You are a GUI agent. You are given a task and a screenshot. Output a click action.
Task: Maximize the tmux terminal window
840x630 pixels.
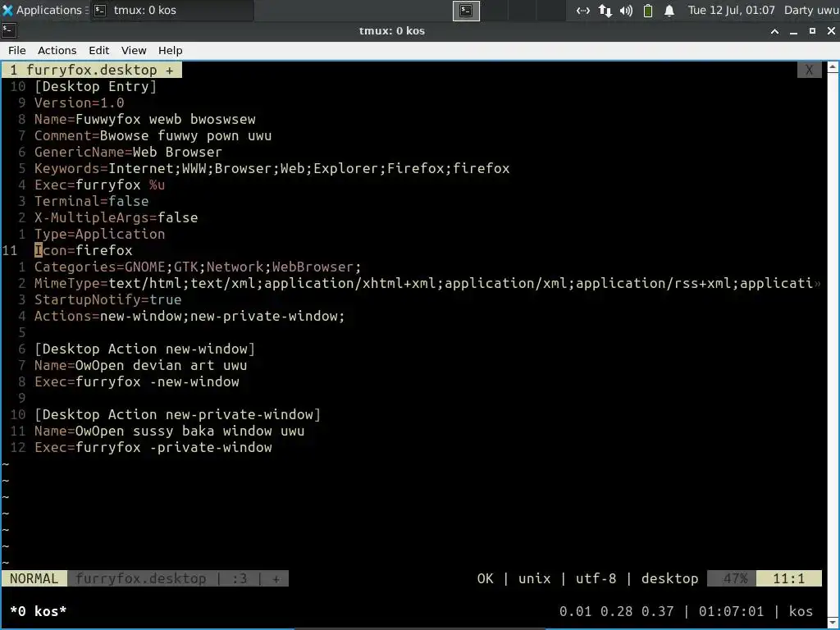pyautogui.click(x=812, y=31)
